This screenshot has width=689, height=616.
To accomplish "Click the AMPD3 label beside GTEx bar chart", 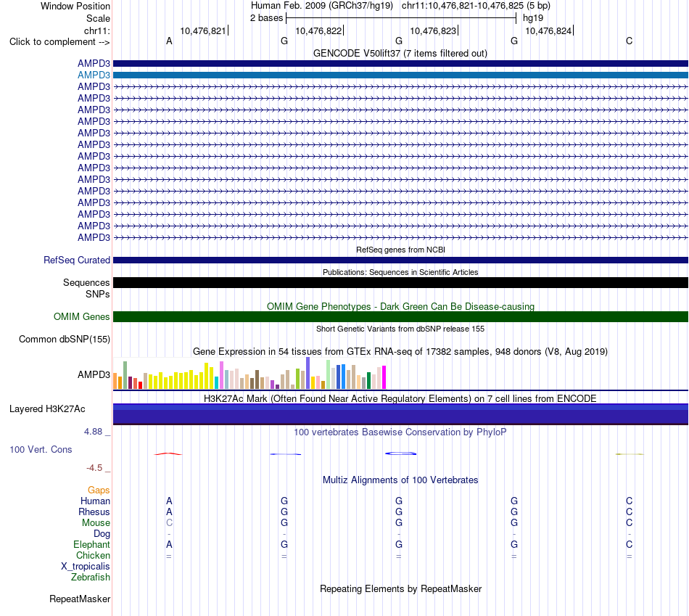I will (x=94, y=374).
